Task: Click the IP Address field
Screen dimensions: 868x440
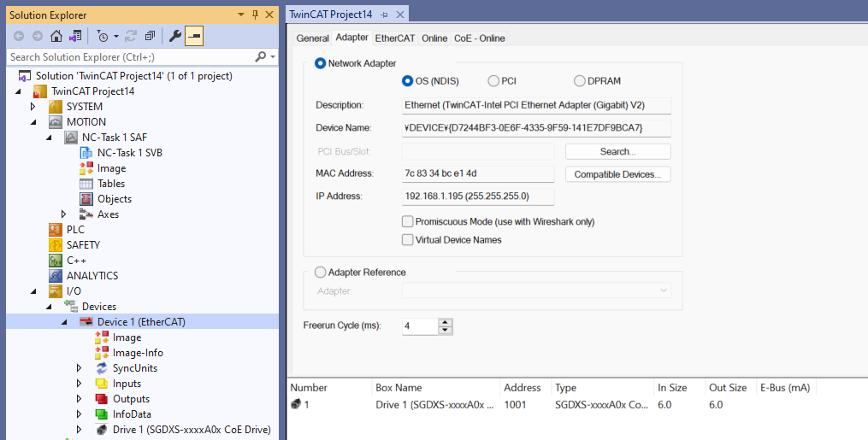Action: tap(478, 197)
